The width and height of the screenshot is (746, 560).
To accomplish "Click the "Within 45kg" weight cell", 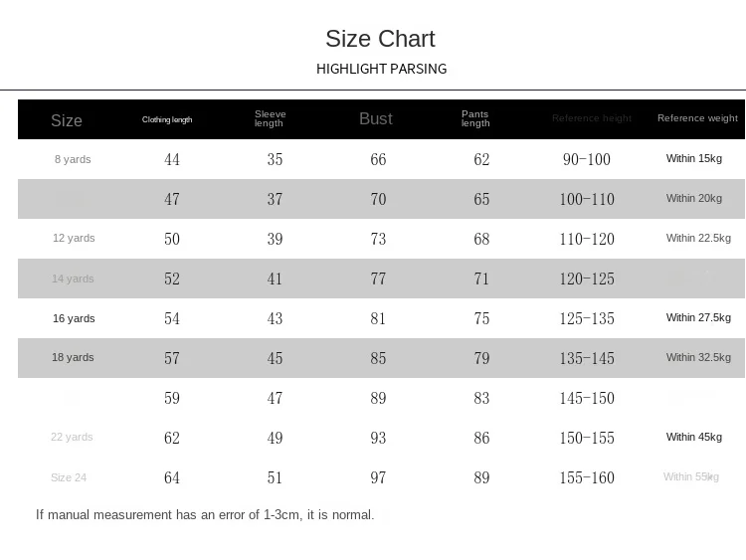I will (694, 437).
